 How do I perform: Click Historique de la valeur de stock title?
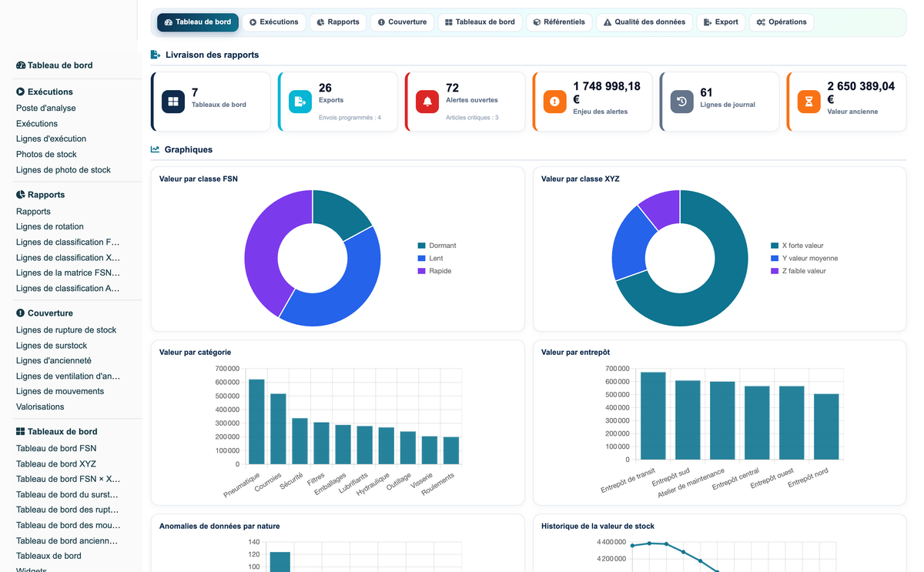point(598,526)
